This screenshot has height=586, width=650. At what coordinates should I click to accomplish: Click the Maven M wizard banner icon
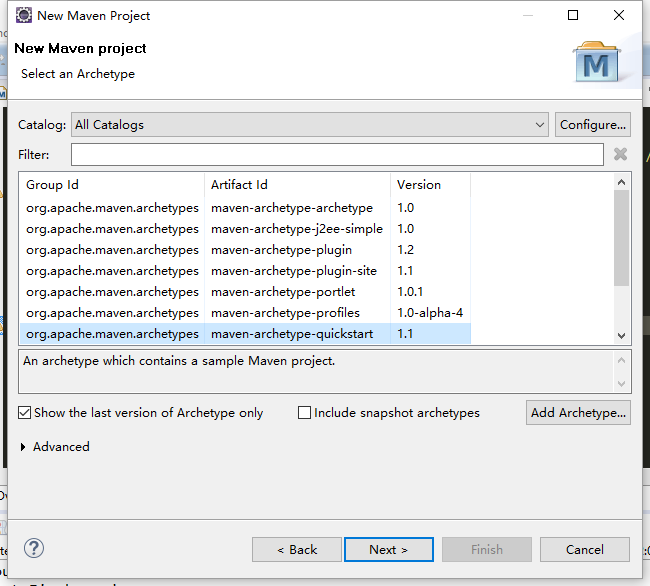(596, 61)
